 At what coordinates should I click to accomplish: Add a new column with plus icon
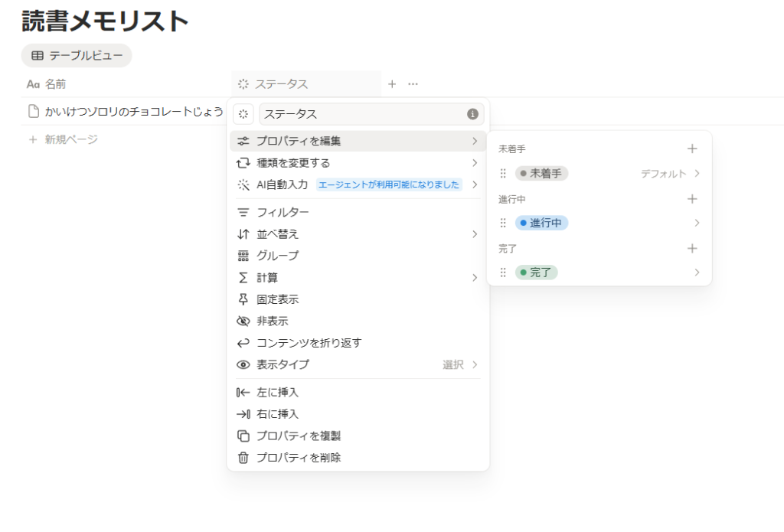coord(392,84)
